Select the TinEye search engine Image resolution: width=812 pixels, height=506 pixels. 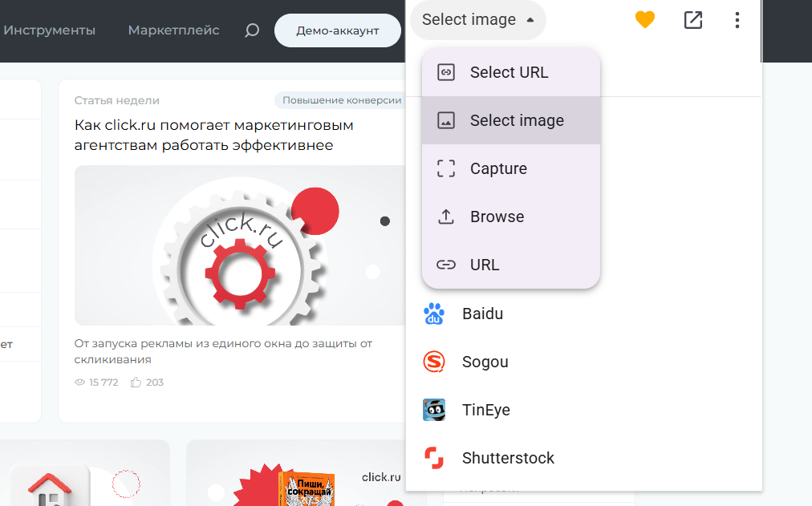(x=485, y=410)
